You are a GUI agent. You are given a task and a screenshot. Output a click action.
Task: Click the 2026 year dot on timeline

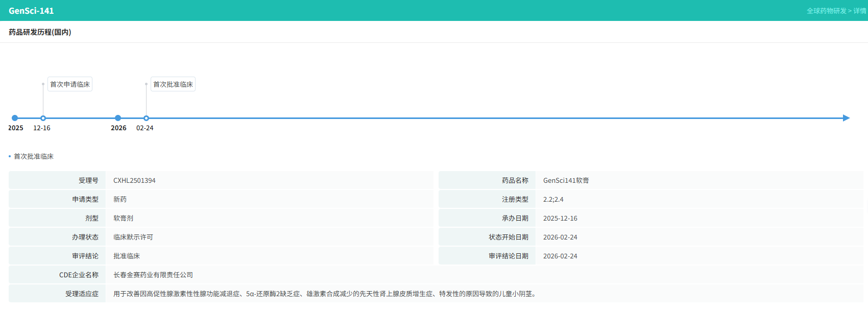tap(118, 118)
